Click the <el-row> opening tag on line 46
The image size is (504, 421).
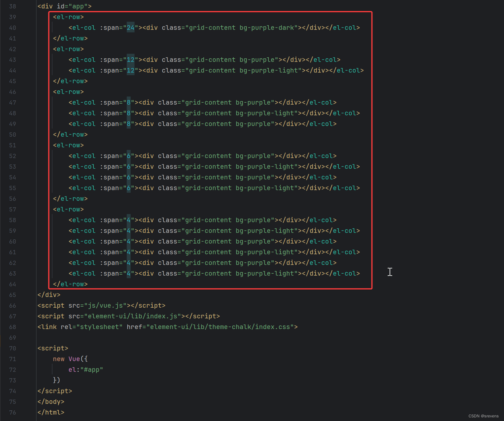tap(68, 92)
